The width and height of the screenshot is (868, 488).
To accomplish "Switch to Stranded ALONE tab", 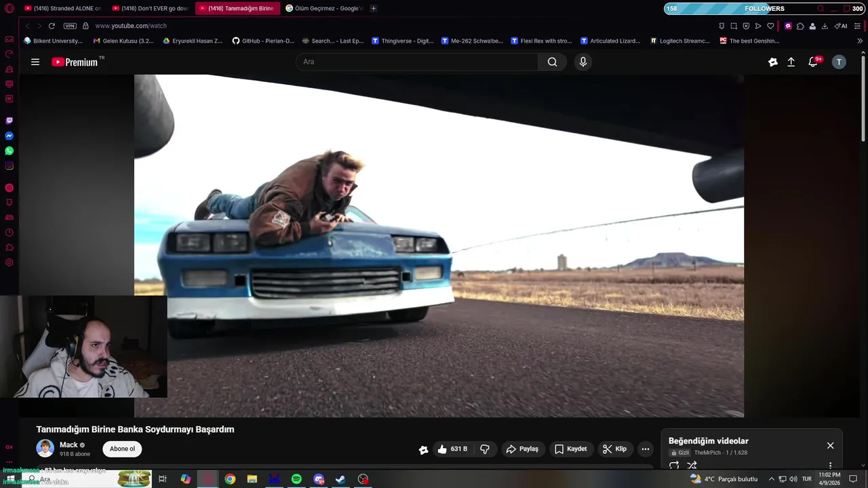I will (62, 8).
